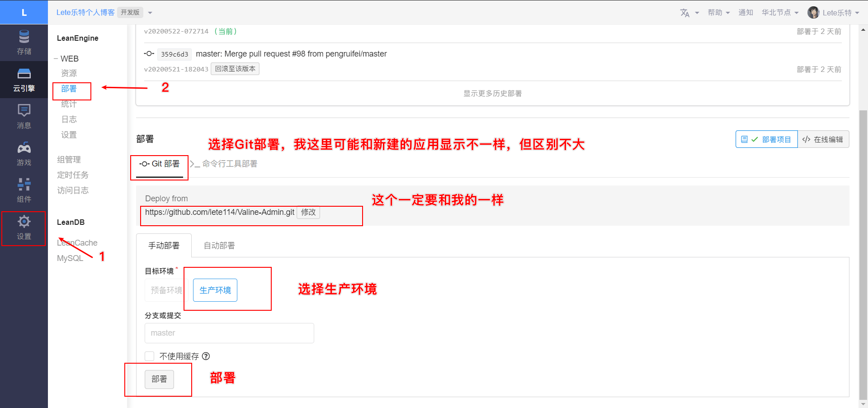Click the language translate icon
The image size is (868, 408).
685,13
